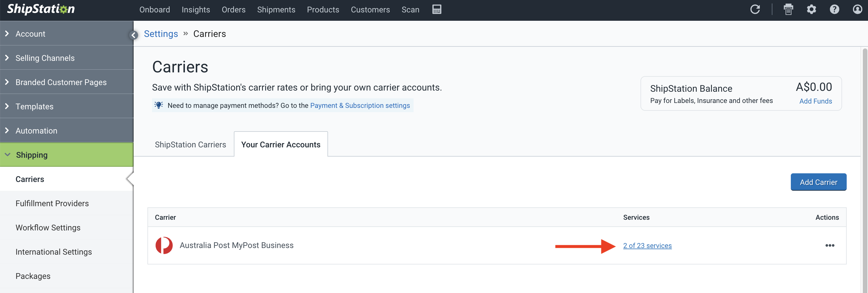The height and width of the screenshot is (293, 868).
Task: Click the Services column header
Action: pyautogui.click(x=636, y=217)
